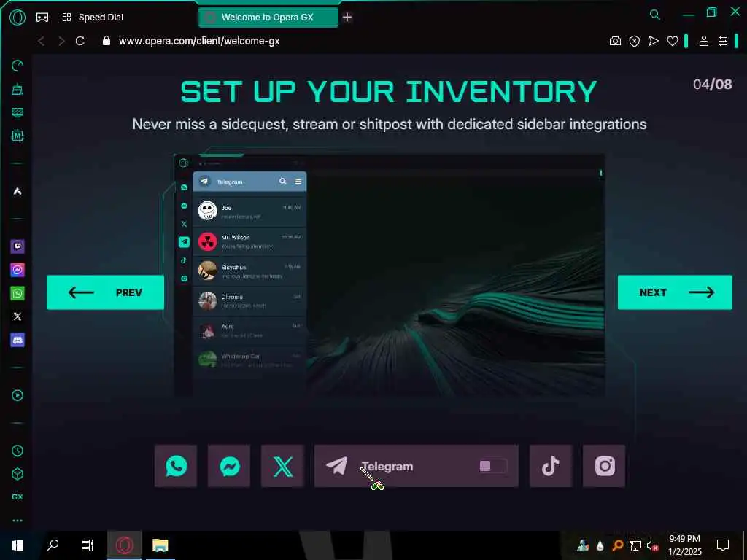Click the PREV button
The height and width of the screenshot is (560, 747).
105,292
